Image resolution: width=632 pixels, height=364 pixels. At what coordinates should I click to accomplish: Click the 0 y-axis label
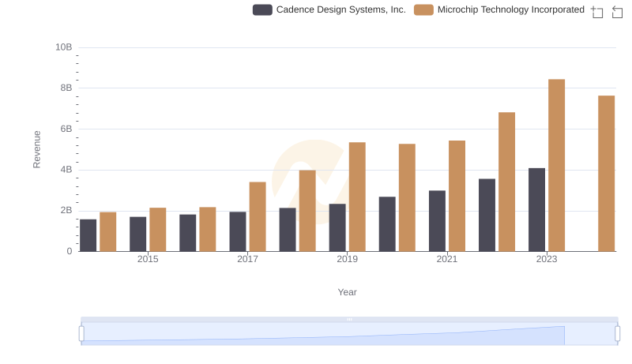click(70, 252)
